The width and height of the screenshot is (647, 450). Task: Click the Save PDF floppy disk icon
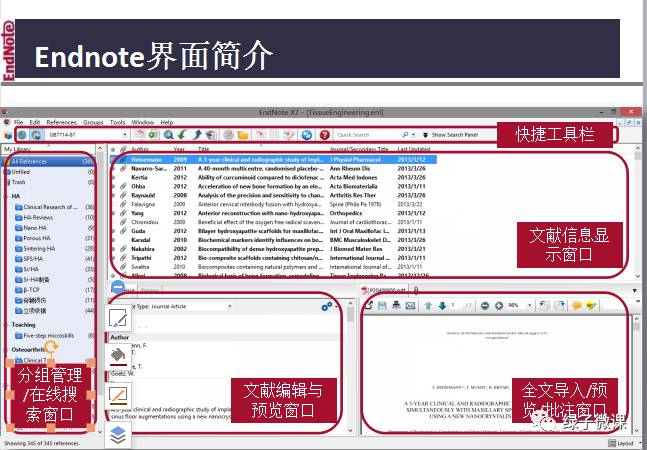[382, 306]
